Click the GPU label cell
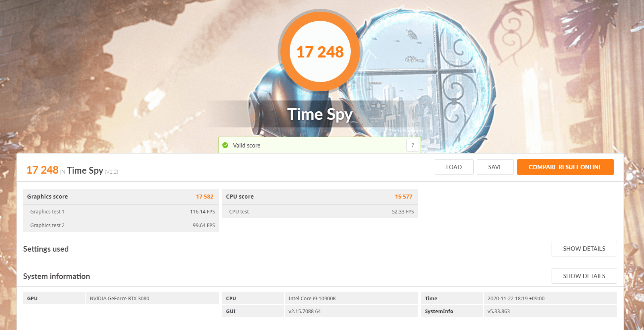The width and height of the screenshot is (644, 330). click(54, 298)
